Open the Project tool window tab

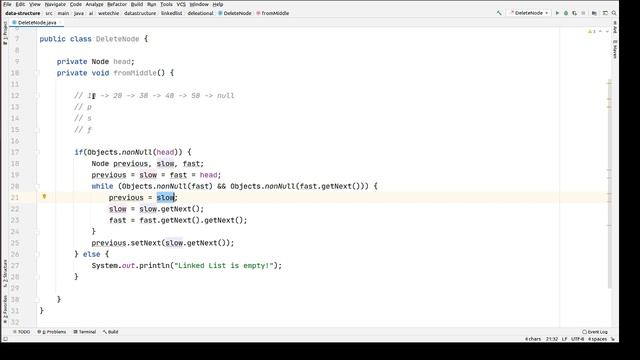[x=5, y=33]
